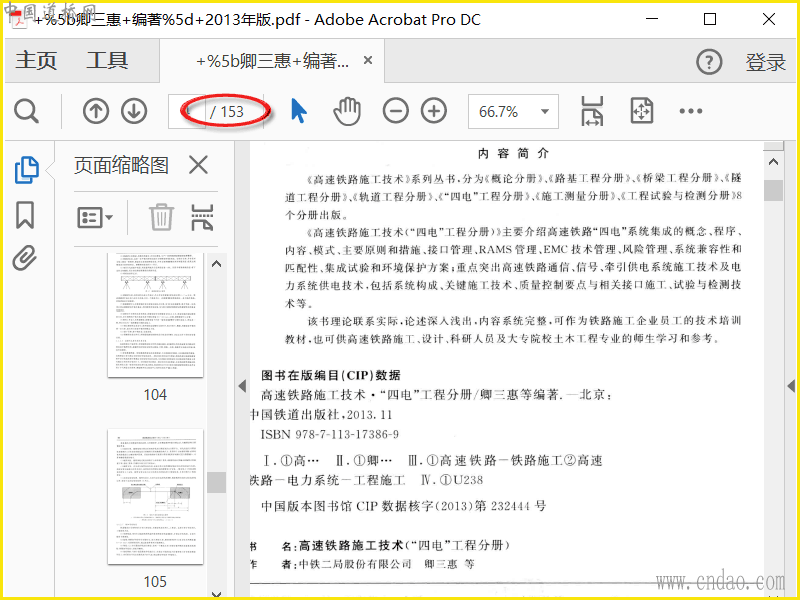Click the 内容简介 heading text
The image size is (800, 600).
pos(513,153)
